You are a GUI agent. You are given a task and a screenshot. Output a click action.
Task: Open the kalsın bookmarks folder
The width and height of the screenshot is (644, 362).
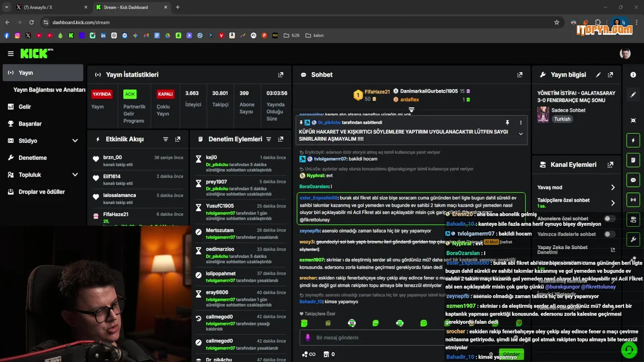click(315, 35)
